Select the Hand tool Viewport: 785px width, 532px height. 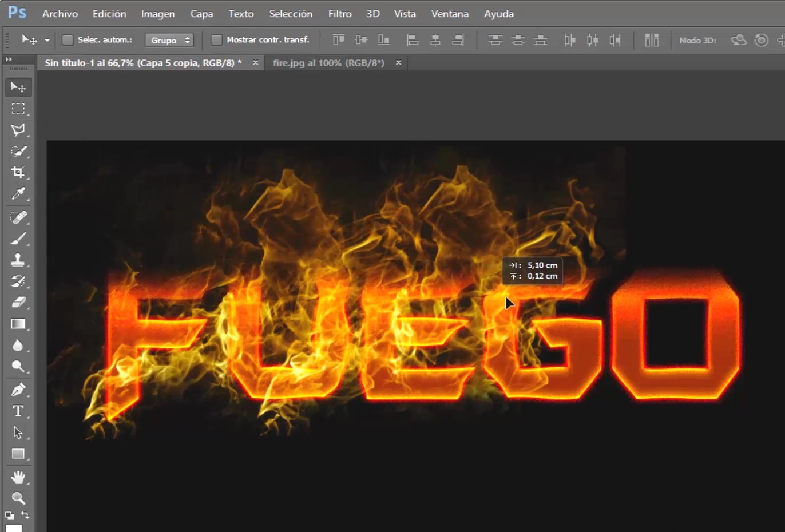pos(18,477)
